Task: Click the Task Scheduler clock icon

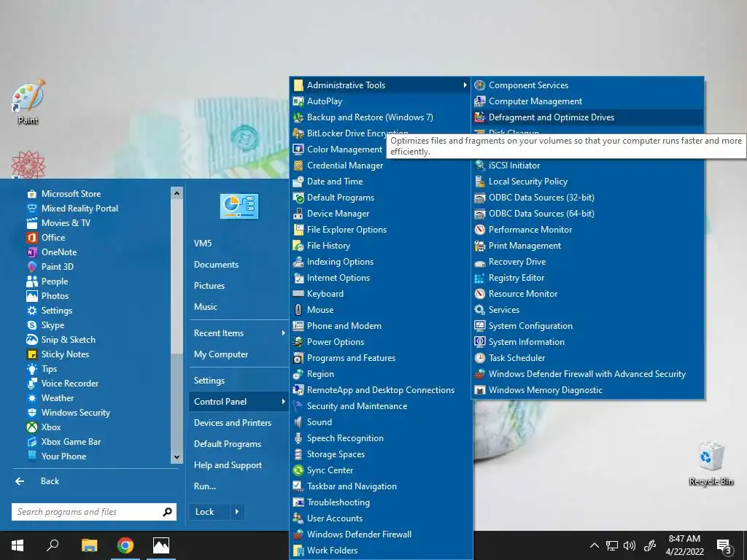Action: tap(480, 357)
